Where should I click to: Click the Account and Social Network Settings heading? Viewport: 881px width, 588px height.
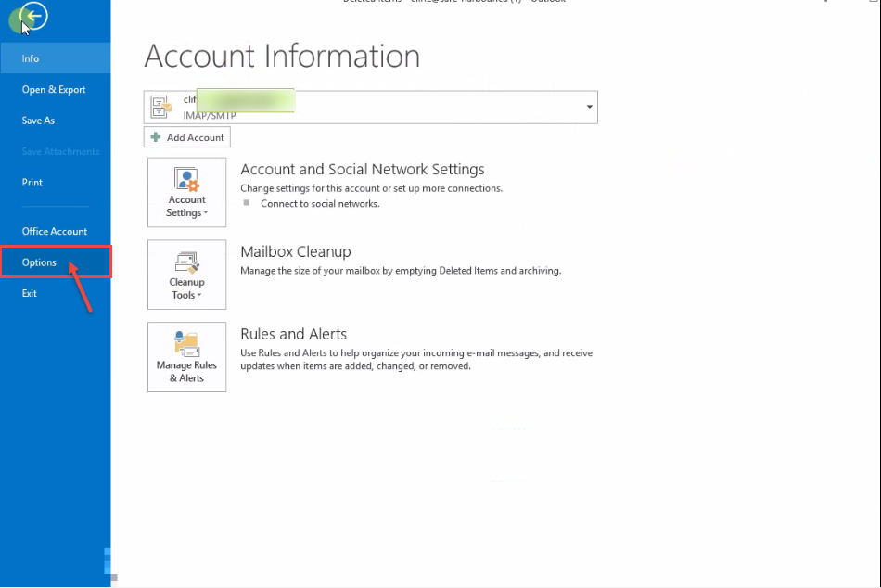(363, 169)
